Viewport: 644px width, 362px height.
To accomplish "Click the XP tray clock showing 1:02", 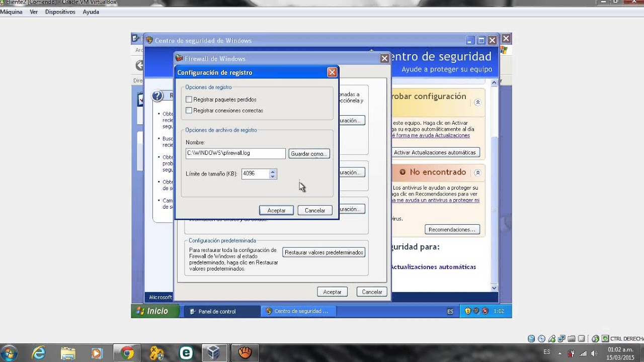I will click(x=499, y=311).
